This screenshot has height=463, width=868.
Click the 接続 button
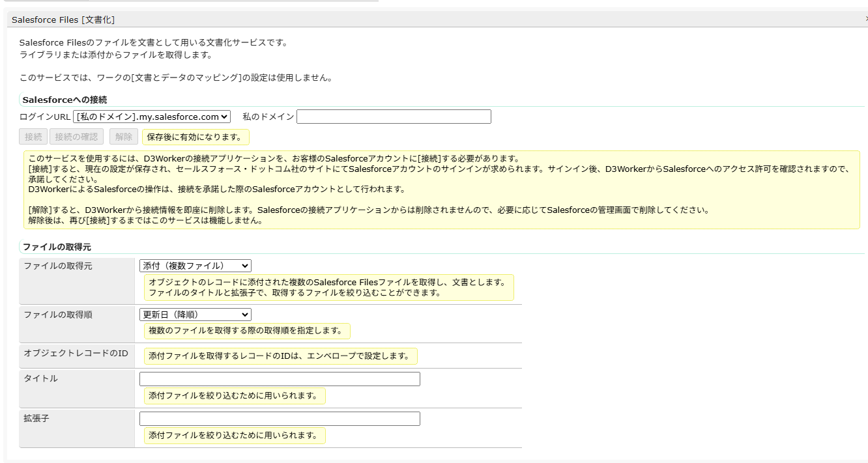tap(33, 137)
